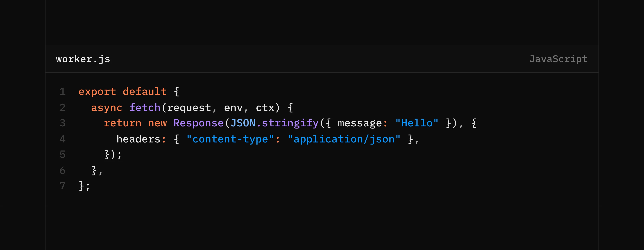Screen dimensions: 644x250
Task: Click the Response constructor name
Action: pyautogui.click(x=198, y=123)
